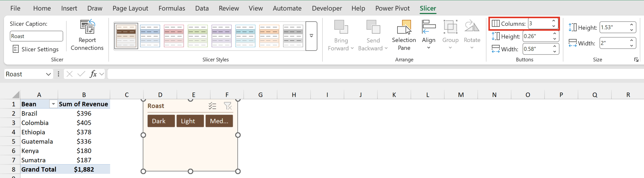Click the formula bar Enter checkmark
Screen dimensions: 644x178
click(x=81, y=74)
